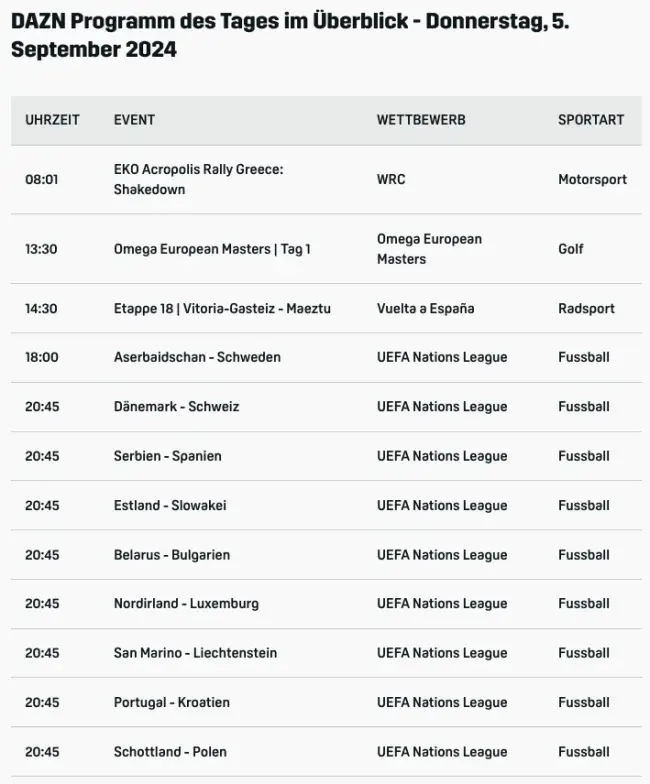Click the WETTBEWERB column header
Image resolution: width=650 pixels, height=784 pixels.
point(421,120)
